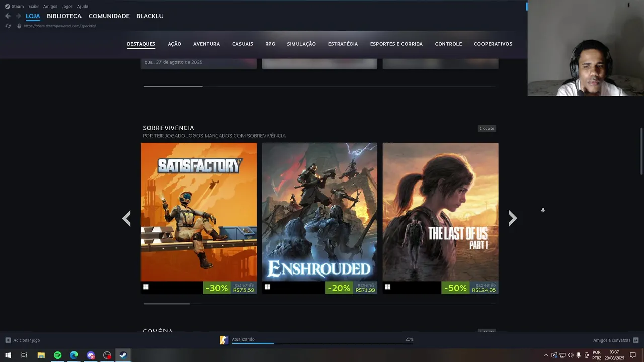Open the friends chat icon at bottom right
Viewport: 644px width, 362px height.
636,340
